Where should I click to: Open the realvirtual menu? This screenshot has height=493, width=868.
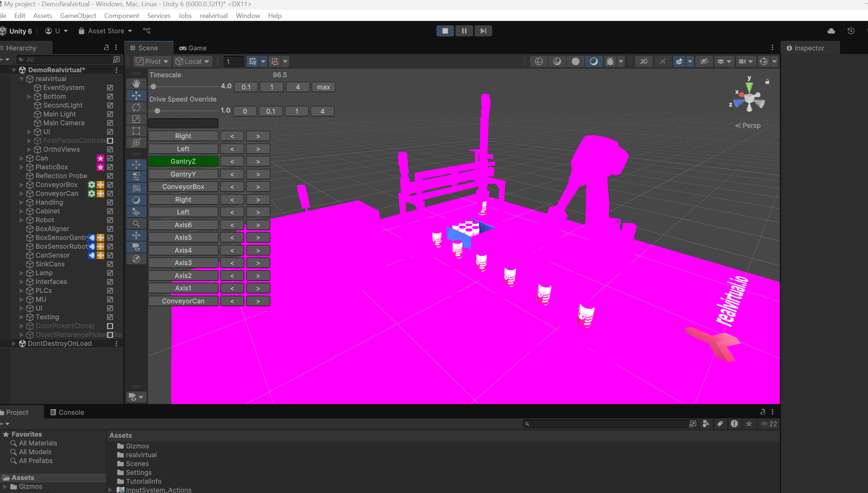(213, 15)
